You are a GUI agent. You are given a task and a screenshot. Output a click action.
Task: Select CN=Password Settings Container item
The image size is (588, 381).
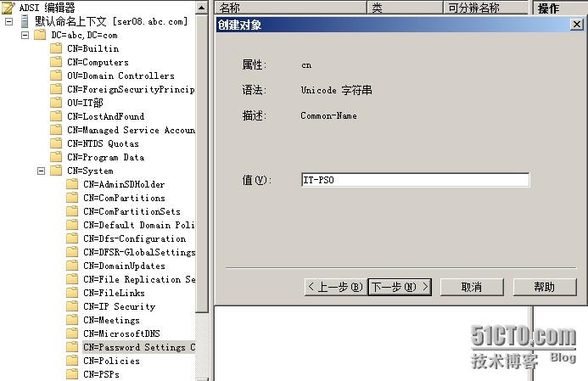click(x=139, y=347)
